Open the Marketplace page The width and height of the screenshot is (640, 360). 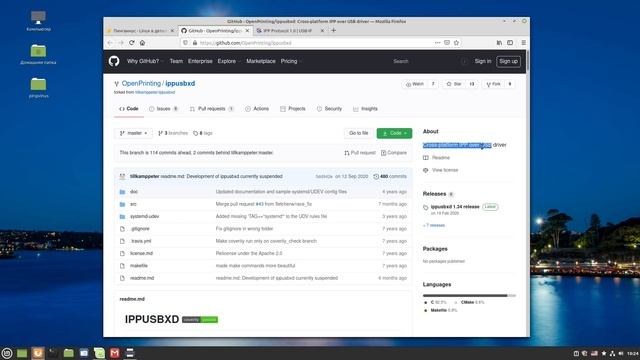coord(261,61)
